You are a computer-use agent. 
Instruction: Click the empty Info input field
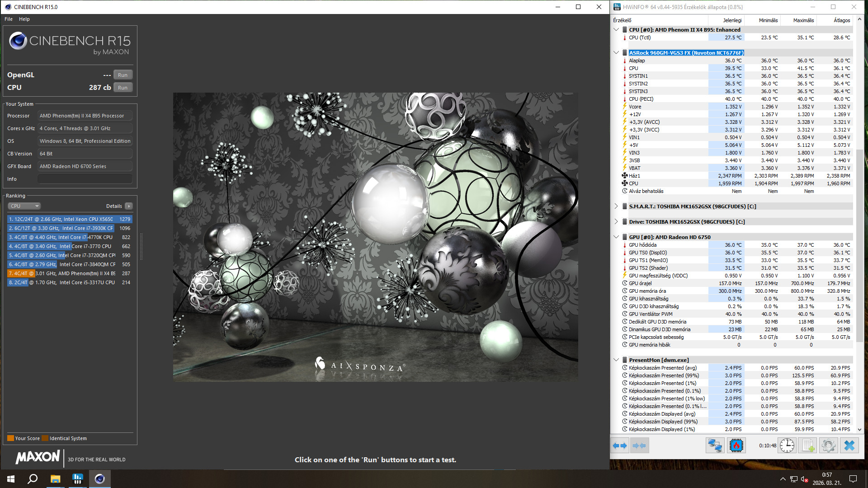[85, 179]
